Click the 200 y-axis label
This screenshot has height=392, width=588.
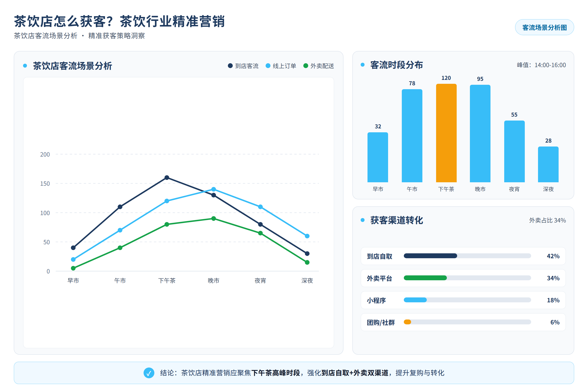[x=45, y=154]
